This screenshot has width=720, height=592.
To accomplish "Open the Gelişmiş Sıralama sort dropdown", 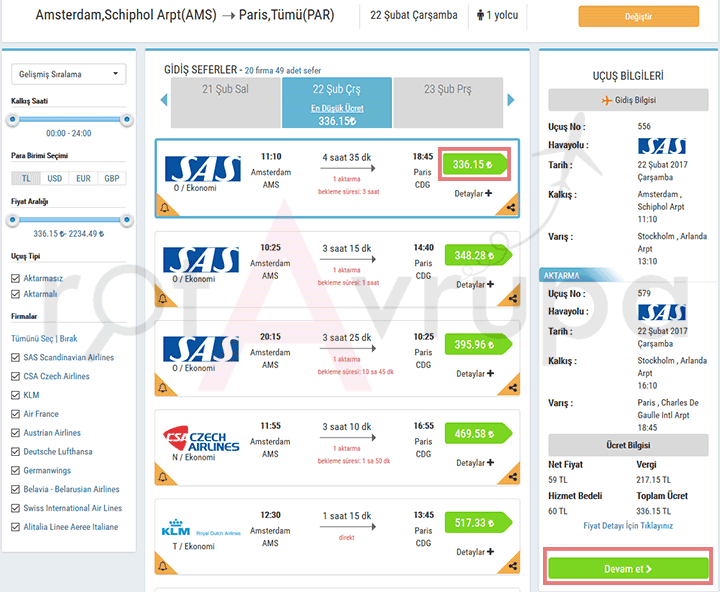I will tap(68, 74).
